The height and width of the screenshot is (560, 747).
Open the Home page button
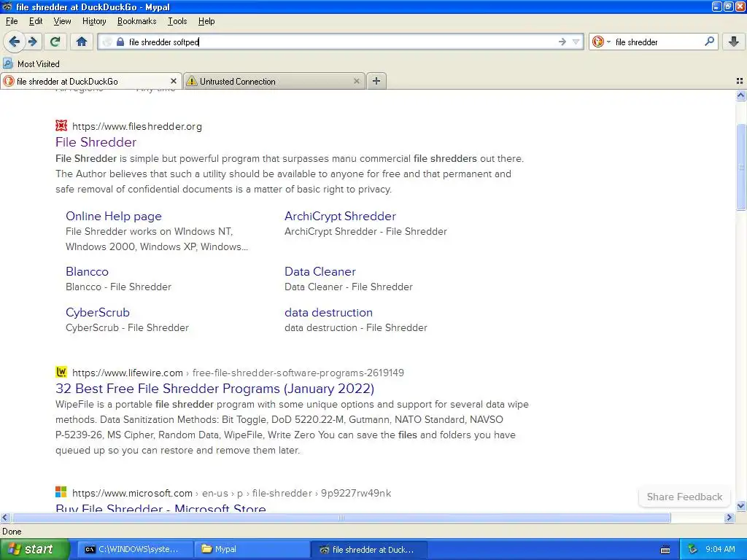pyautogui.click(x=82, y=42)
